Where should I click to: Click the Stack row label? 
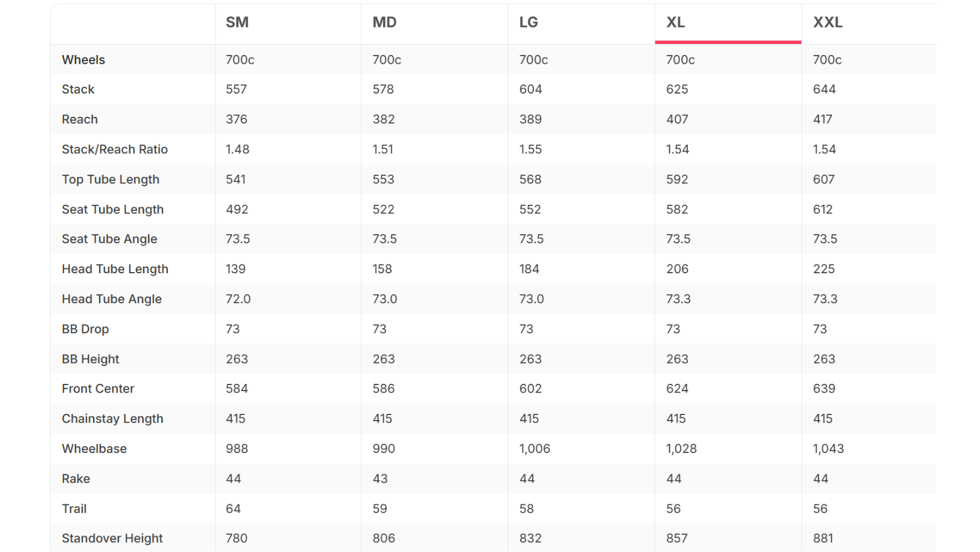(78, 89)
